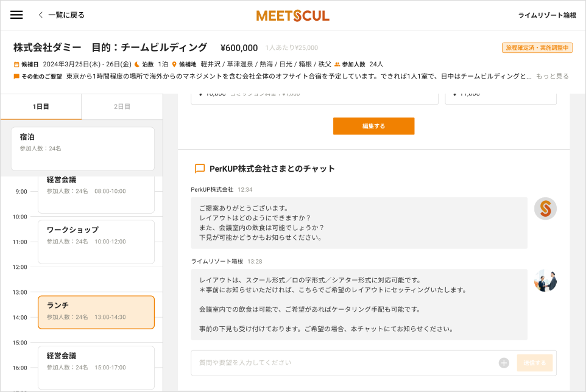Click ライムリゾート箱根's reply message bubble

(x=359, y=304)
